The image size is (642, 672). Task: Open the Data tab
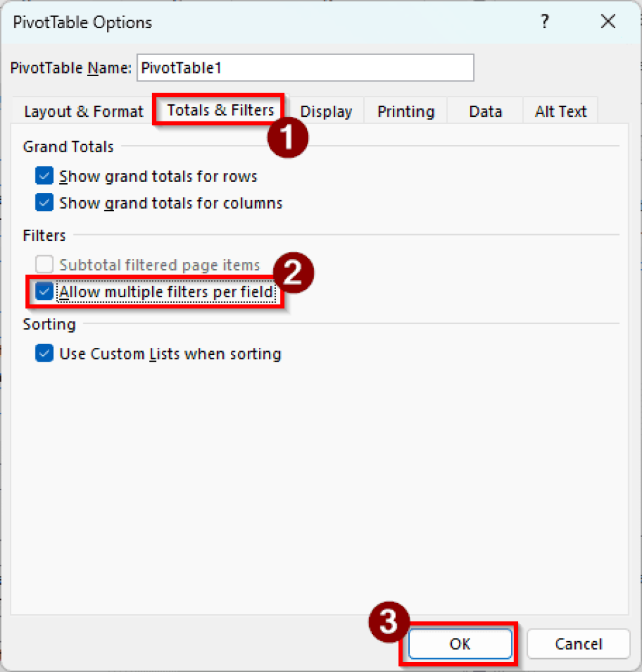[x=485, y=112]
